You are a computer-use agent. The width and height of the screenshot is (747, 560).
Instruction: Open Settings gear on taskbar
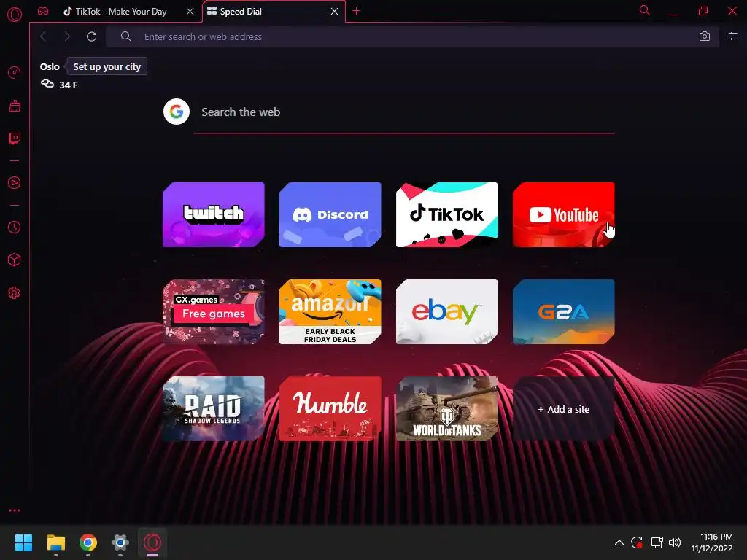(120, 542)
